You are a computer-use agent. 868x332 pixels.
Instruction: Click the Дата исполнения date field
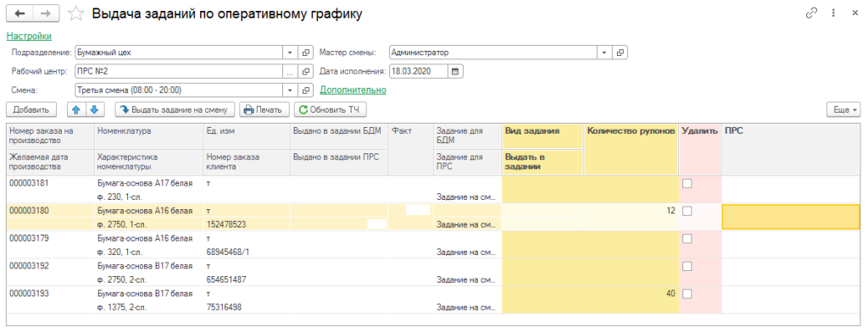[x=419, y=71]
